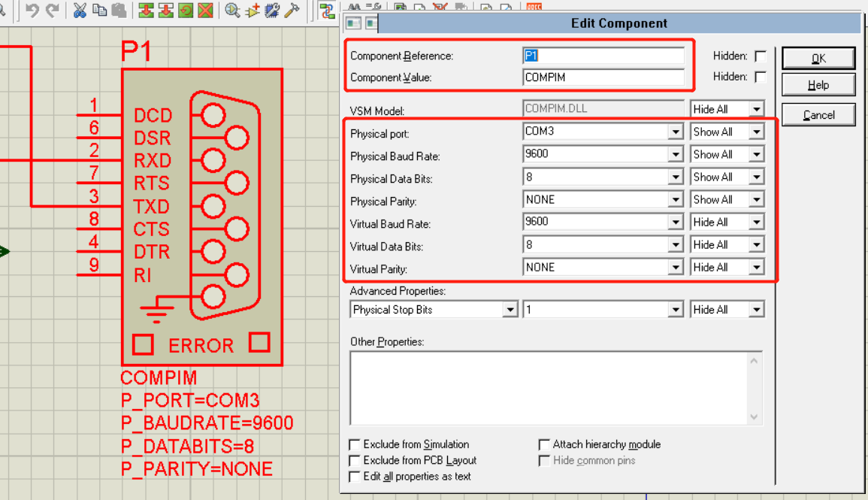The width and height of the screenshot is (868, 500).
Task: Confirm the dialog with OK button
Action: [x=818, y=58]
